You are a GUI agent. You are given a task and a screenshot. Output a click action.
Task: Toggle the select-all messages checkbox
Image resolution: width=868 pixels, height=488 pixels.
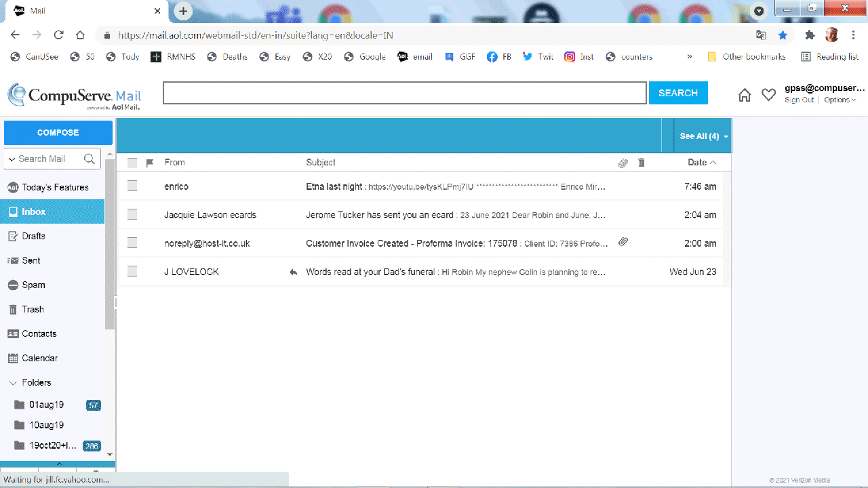[132, 163]
